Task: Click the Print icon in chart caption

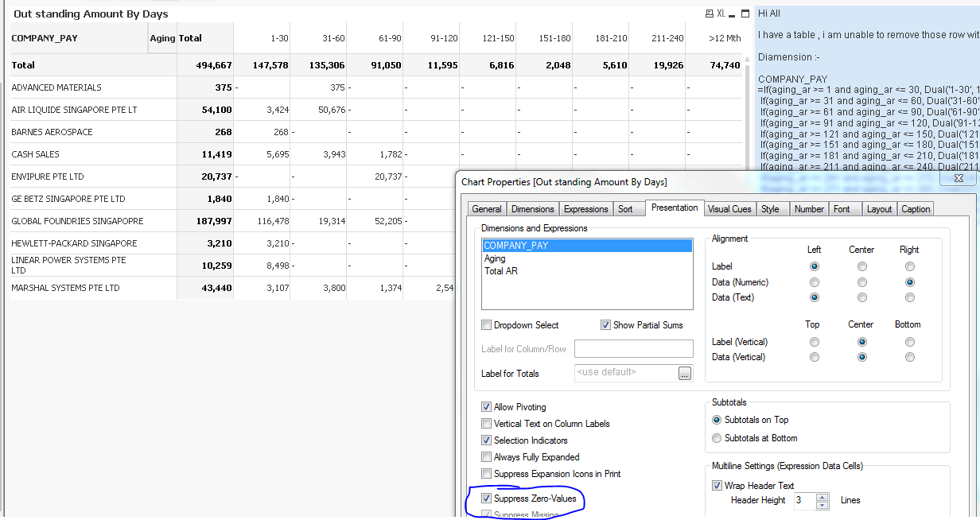Action: point(709,14)
